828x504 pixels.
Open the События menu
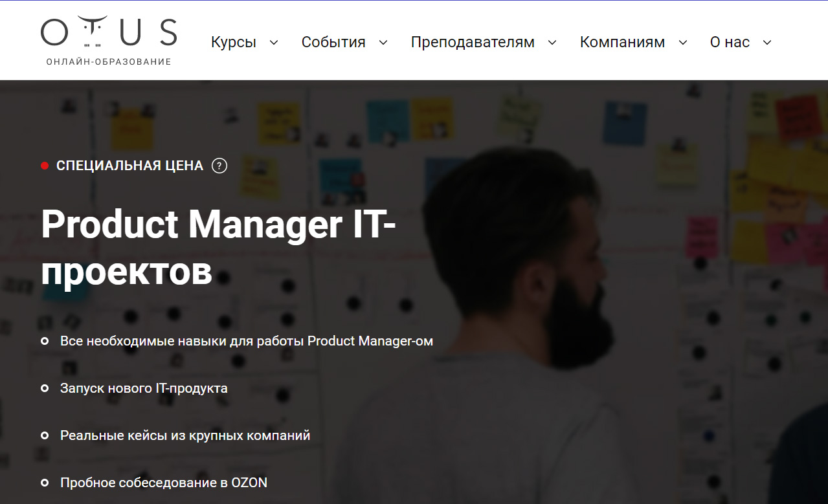pyautogui.click(x=333, y=42)
